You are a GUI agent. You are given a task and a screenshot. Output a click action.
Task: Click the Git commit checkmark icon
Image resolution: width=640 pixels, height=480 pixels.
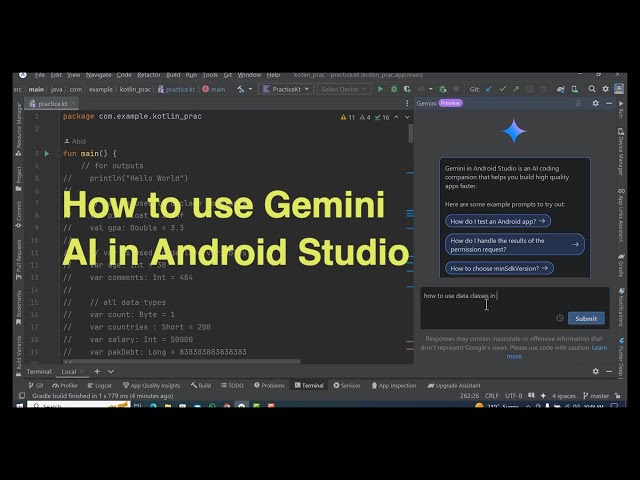coord(502,89)
